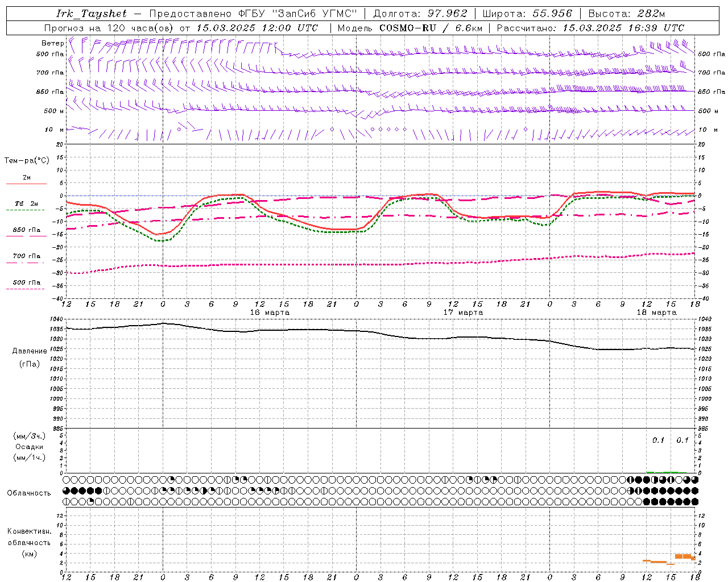Click the "(мм/1ч.)" unit label
This screenshot has height=582, width=728.
click(x=29, y=458)
